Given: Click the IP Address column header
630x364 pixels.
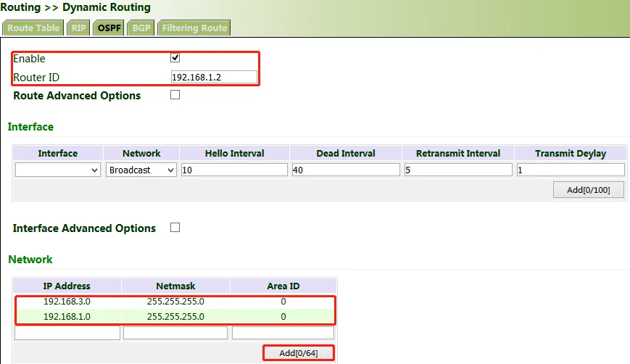Looking at the screenshot, I should click(x=67, y=286).
